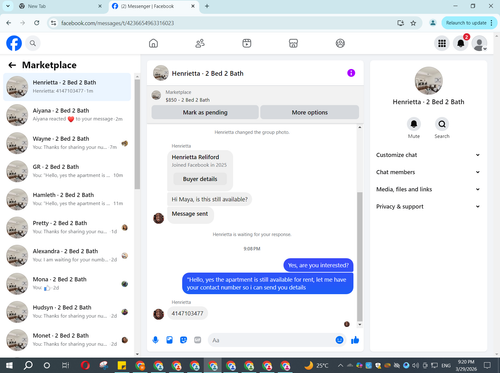Select the Messenger | Facebook tab
This screenshot has height=373, width=500.
[153, 6]
